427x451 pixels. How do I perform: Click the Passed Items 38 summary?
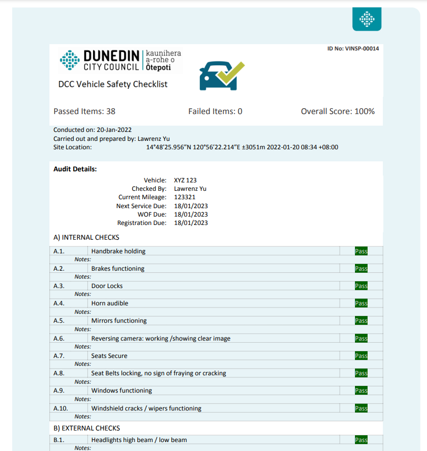84,111
